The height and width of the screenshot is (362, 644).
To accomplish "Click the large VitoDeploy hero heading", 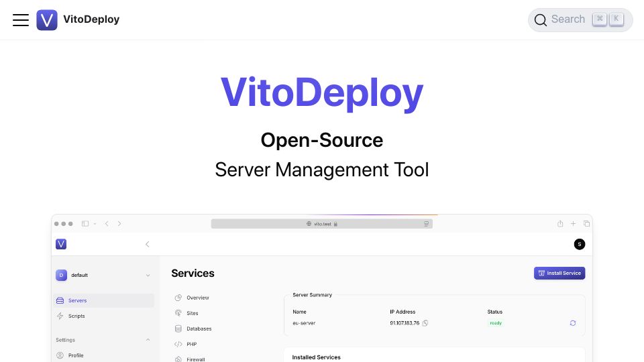I will (x=322, y=93).
